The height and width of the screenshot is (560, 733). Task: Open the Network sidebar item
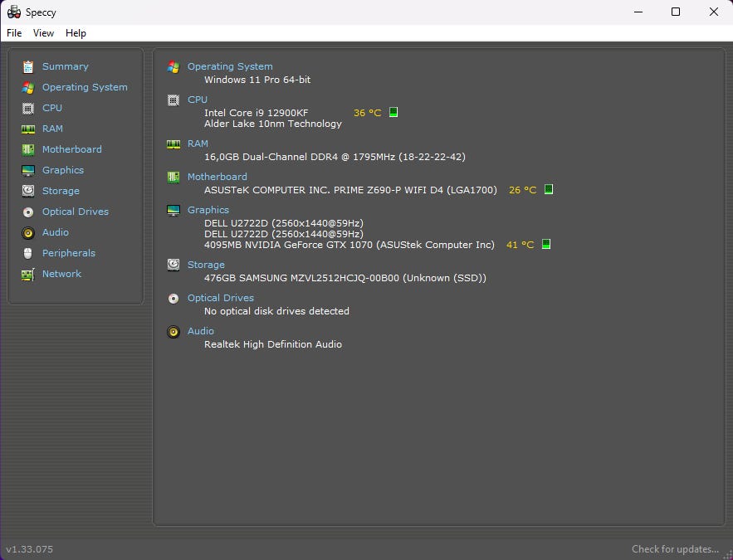(x=61, y=274)
